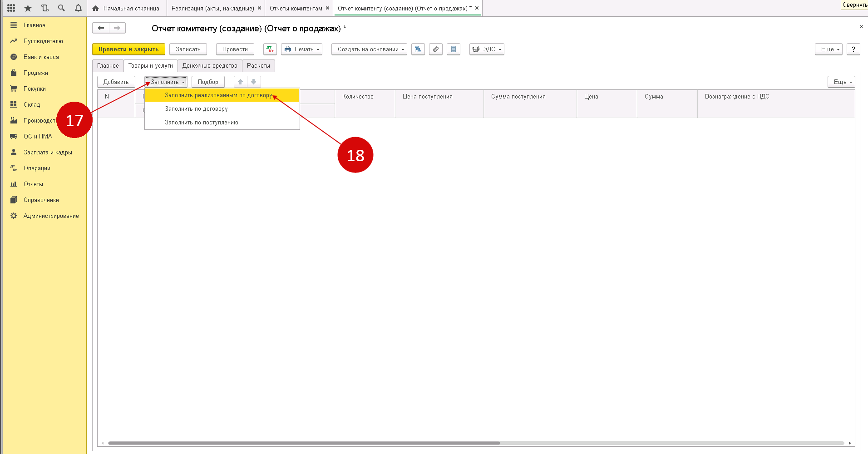
Task: Move row down with arrow button
Action: (254, 82)
